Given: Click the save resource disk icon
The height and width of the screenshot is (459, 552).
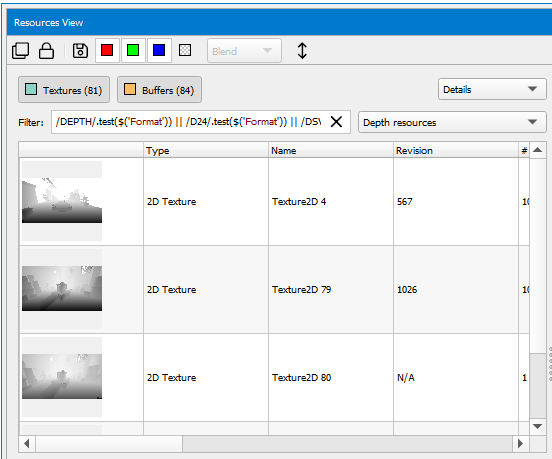Looking at the screenshot, I should tap(80, 51).
